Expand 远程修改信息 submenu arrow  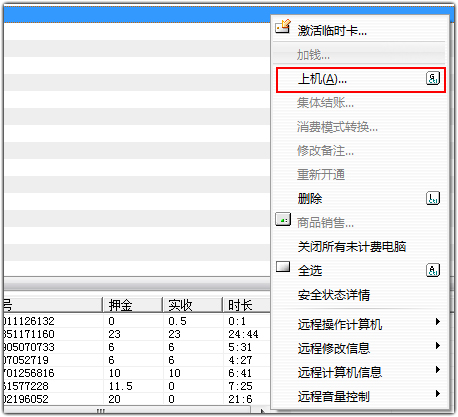tap(438, 346)
